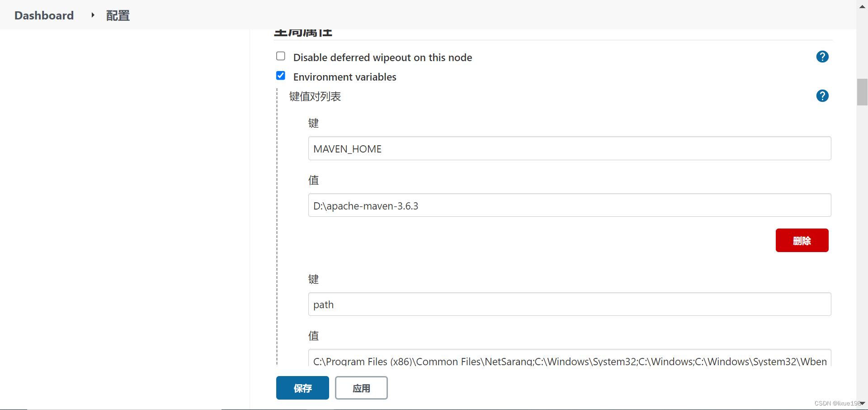
Task: Uncheck the Environment variables checkbox
Action: [280, 75]
